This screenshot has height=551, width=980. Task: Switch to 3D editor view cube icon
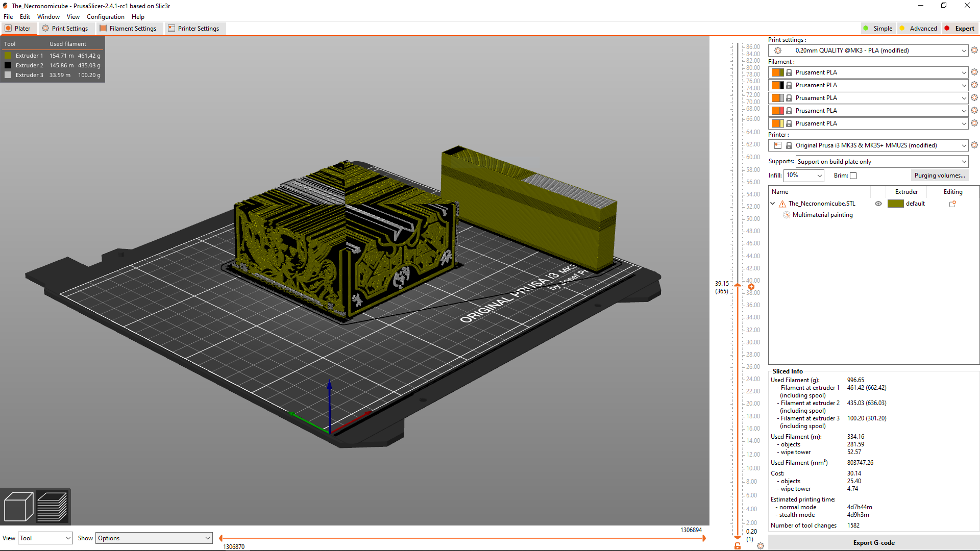(x=18, y=507)
